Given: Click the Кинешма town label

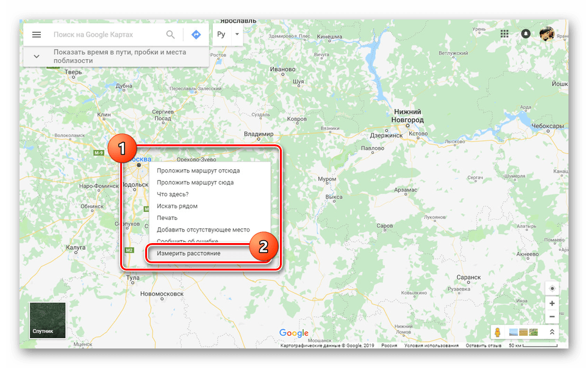Looking at the screenshot, I should 329,37.
